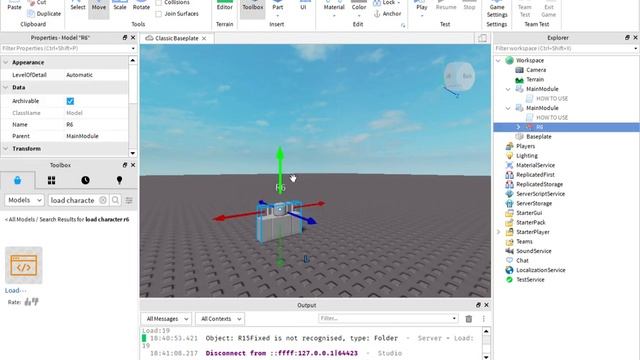The width and height of the screenshot is (640, 360).
Task: Select Players service in Explorer
Action: coord(525,146)
